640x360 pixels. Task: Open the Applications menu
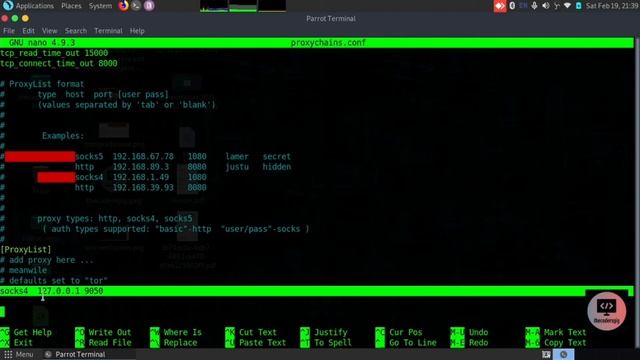(35, 6)
